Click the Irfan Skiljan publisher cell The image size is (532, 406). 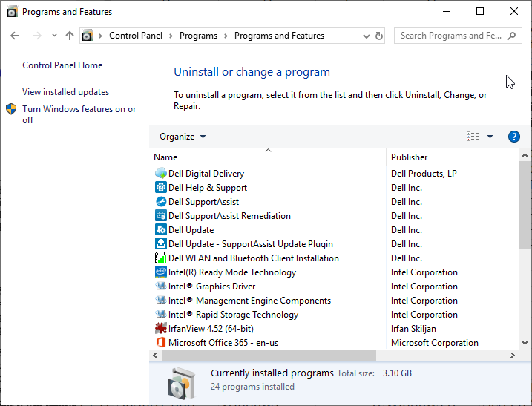tap(413, 329)
